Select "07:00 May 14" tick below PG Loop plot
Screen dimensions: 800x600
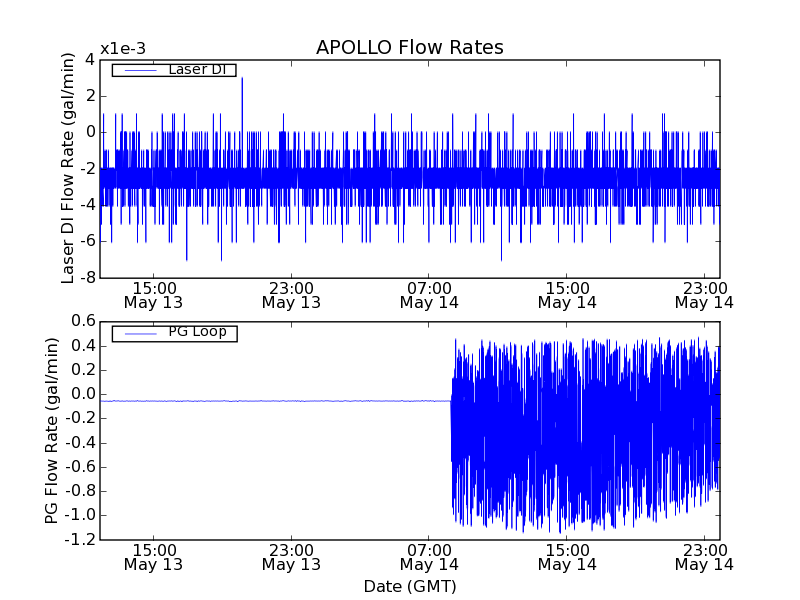[x=429, y=556]
